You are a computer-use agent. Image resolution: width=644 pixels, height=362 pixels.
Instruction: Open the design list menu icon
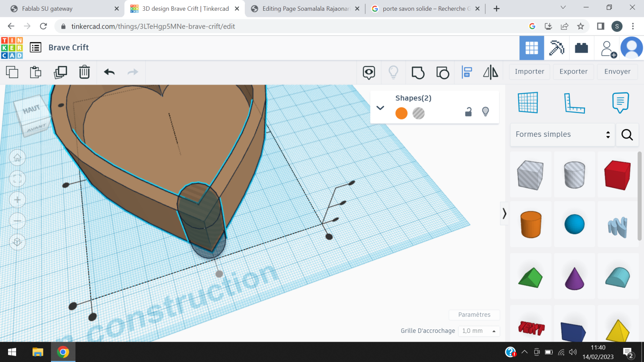point(36,48)
